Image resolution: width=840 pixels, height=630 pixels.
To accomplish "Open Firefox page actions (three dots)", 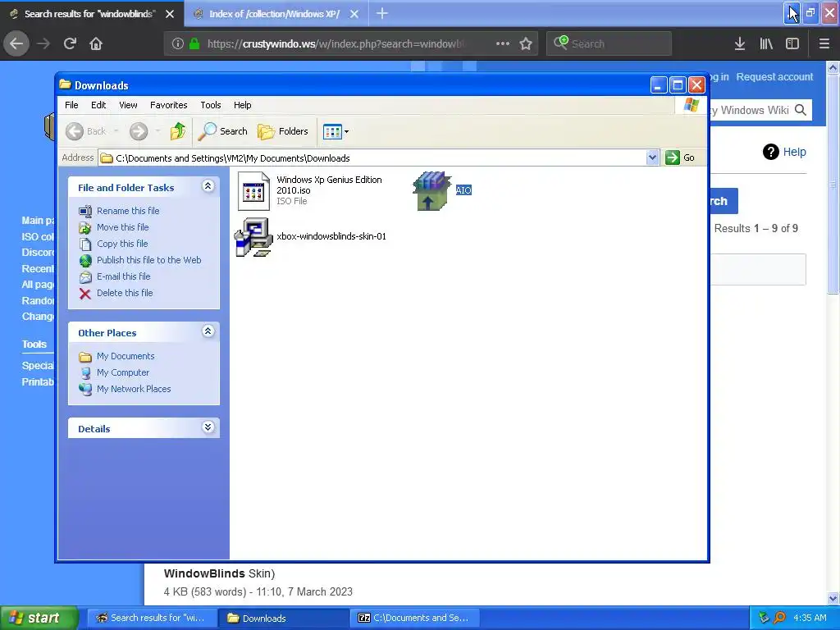I will point(503,44).
